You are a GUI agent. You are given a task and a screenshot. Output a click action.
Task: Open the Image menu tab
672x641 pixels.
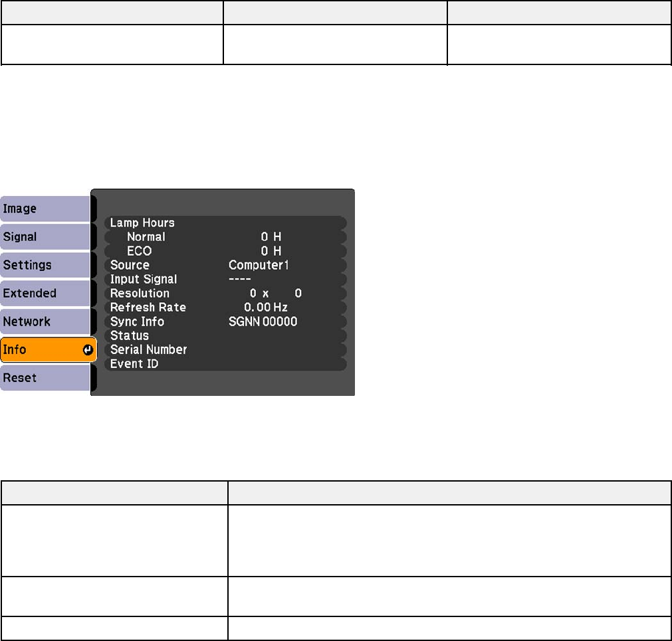tap(45, 209)
